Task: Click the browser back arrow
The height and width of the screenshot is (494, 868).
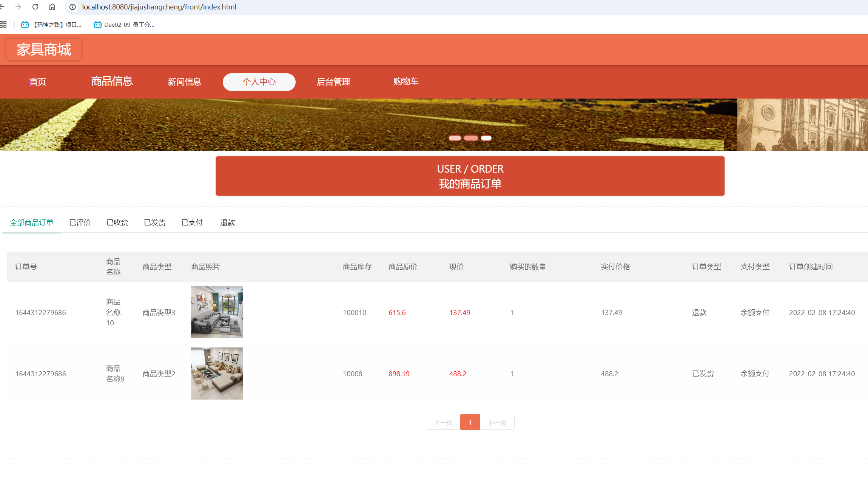Action: point(2,7)
